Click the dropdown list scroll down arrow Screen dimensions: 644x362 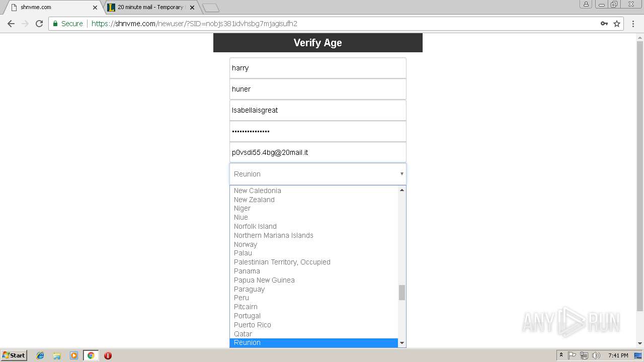tap(401, 343)
